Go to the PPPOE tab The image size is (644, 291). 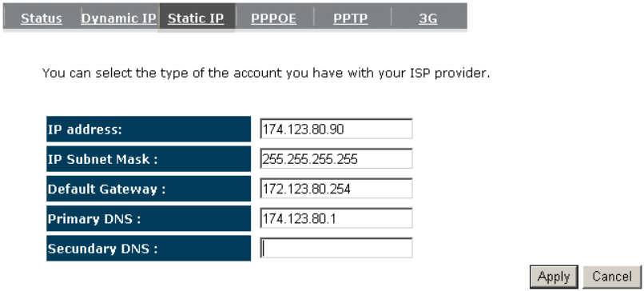pyautogui.click(x=273, y=18)
